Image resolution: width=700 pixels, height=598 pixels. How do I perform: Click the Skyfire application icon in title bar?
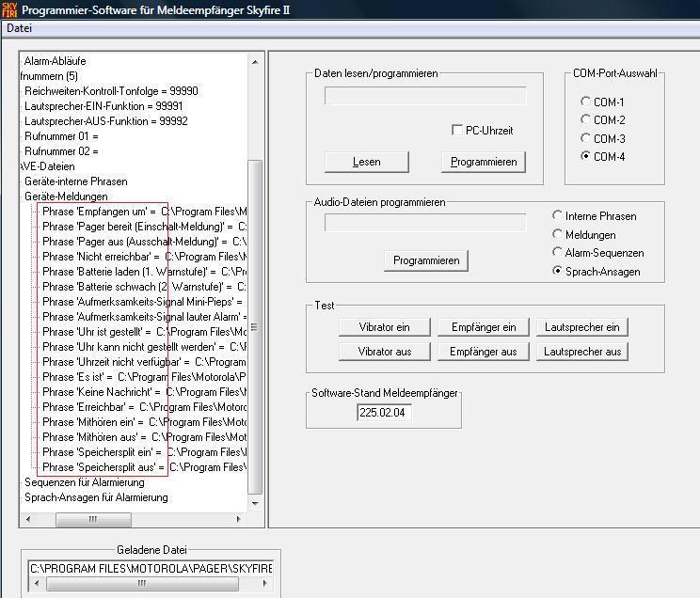[9, 9]
